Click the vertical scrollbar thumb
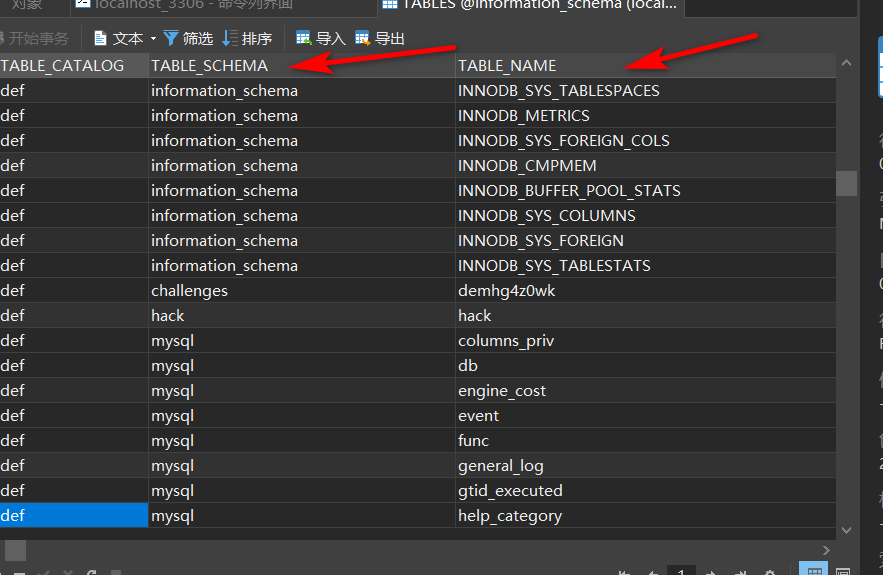Screen dimensions: 883x575 846,183
